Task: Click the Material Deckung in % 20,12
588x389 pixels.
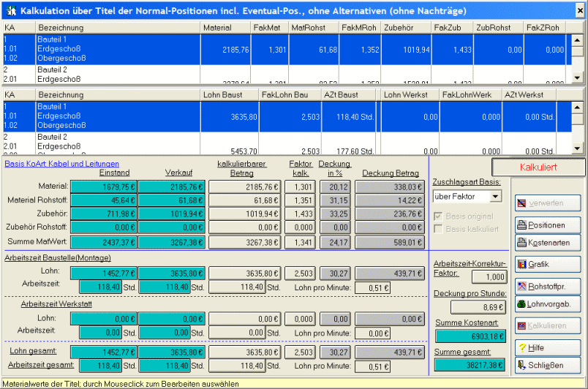Action: pos(335,187)
